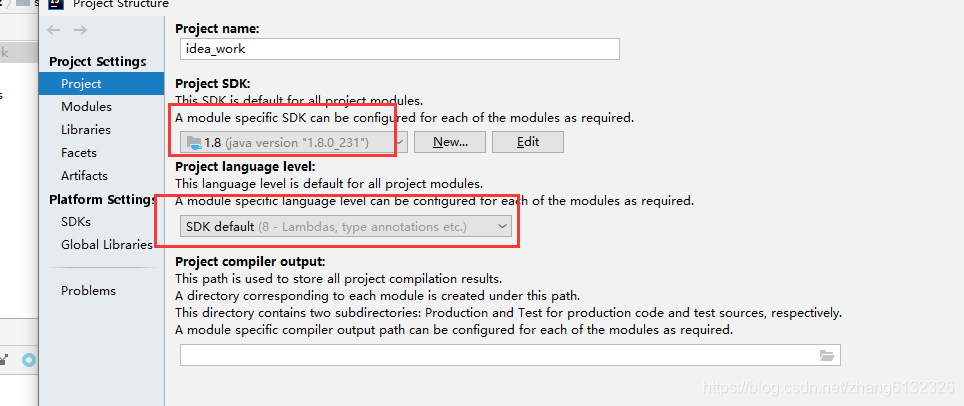Click the forward navigation arrow
Viewport: 964px width, 406px height.
(80, 30)
